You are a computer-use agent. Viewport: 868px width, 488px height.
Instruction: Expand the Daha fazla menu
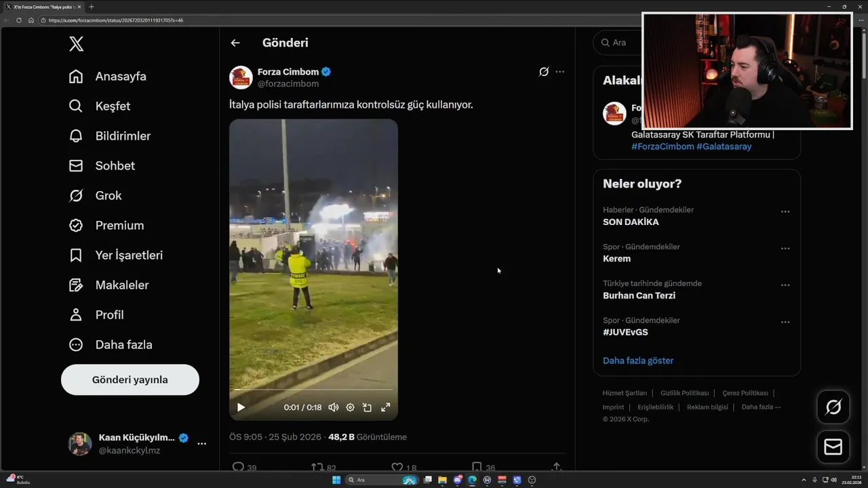click(111, 345)
